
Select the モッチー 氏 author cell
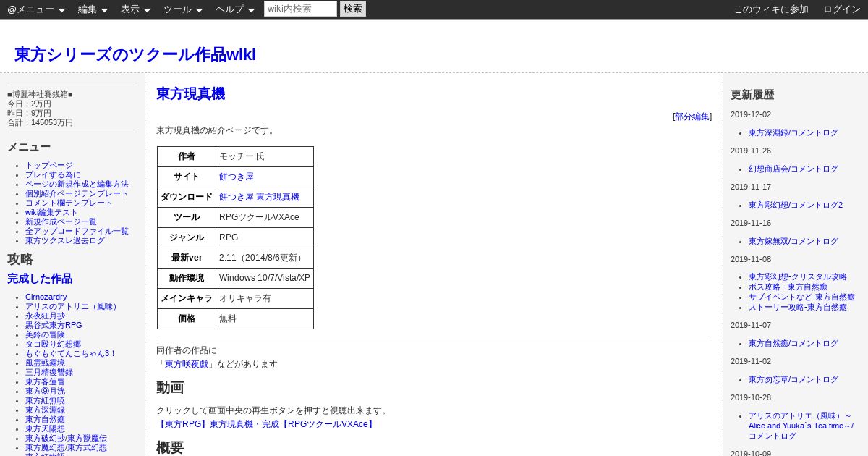[x=265, y=156]
